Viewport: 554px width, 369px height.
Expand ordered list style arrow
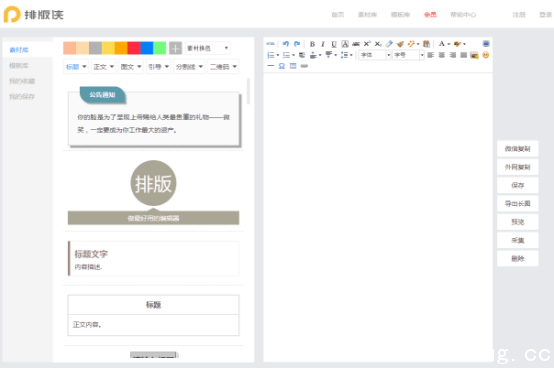coord(278,55)
